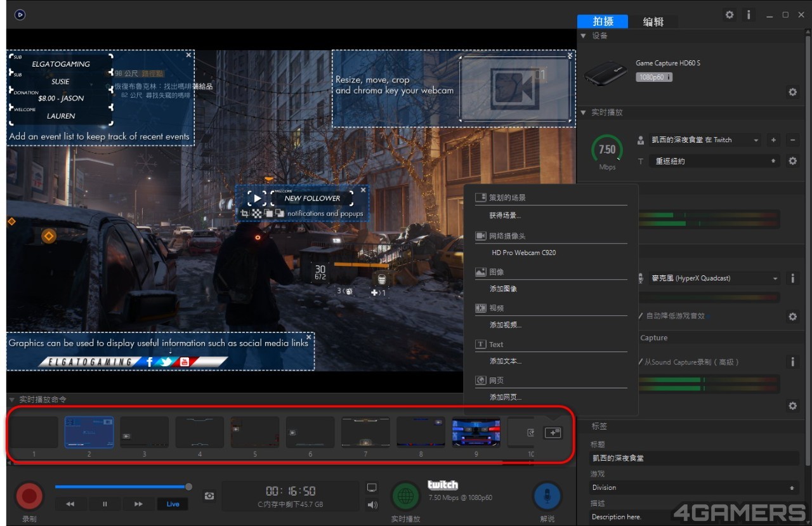
Task: Select scene thumbnail 7
Action: point(365,432)
